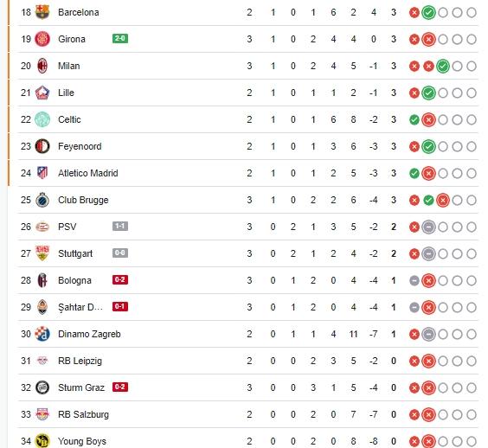Open Girona's live 2-0 score badge
This screenshot has height=448, width=488.
120,39
